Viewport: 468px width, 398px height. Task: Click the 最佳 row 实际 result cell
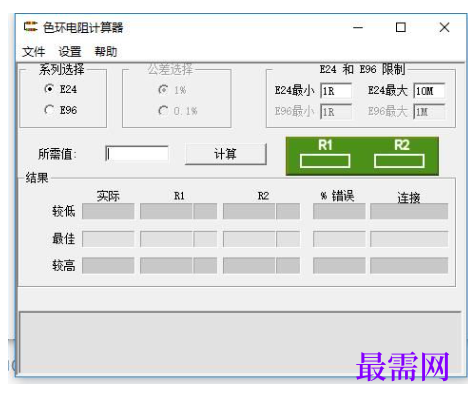(108, 239)
